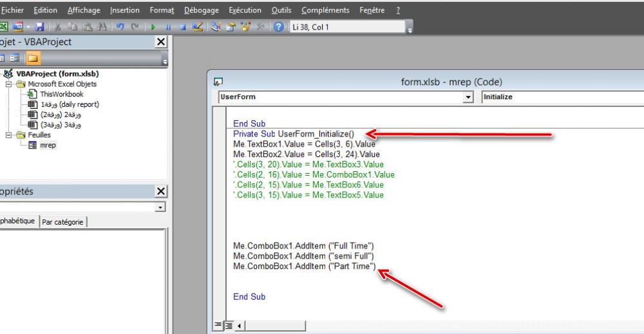644x334 pixels.
Task: Open project panel toolbar options arrow
Action: 165,60
